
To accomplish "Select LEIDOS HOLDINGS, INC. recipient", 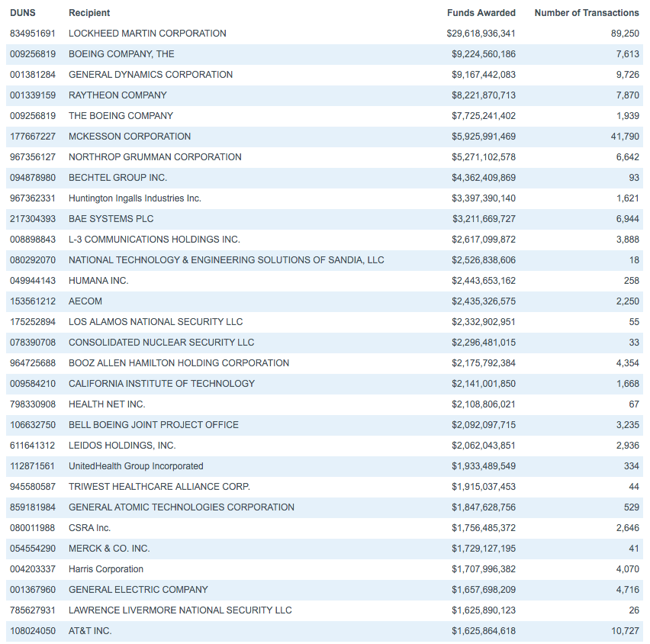I will (x=122, y=446).
